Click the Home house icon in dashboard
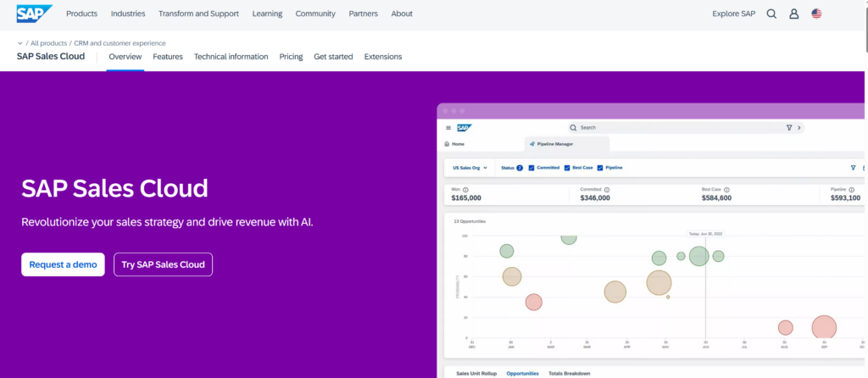 (x=447, y=144)
